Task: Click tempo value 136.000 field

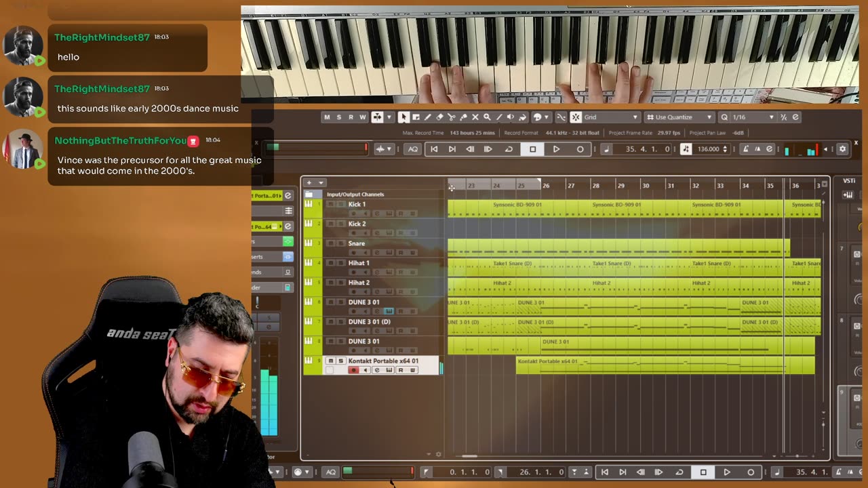Action: click(708, 149)
